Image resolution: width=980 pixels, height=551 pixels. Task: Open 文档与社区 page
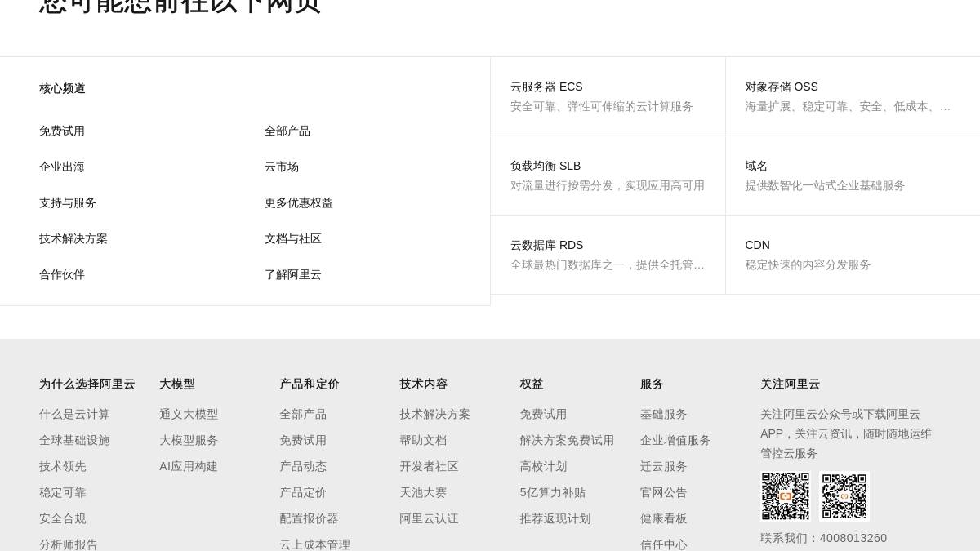click(x=292, y=238)
